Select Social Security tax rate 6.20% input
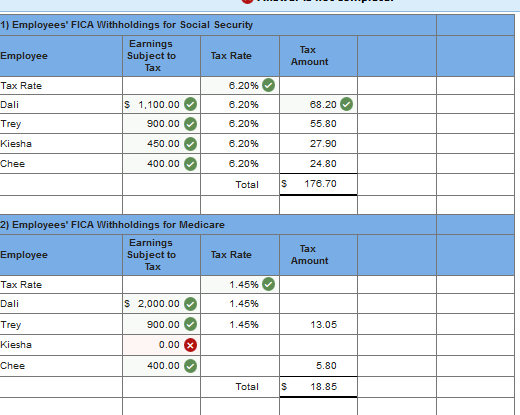Screen dimensions: 520x415 click(240, 85)
